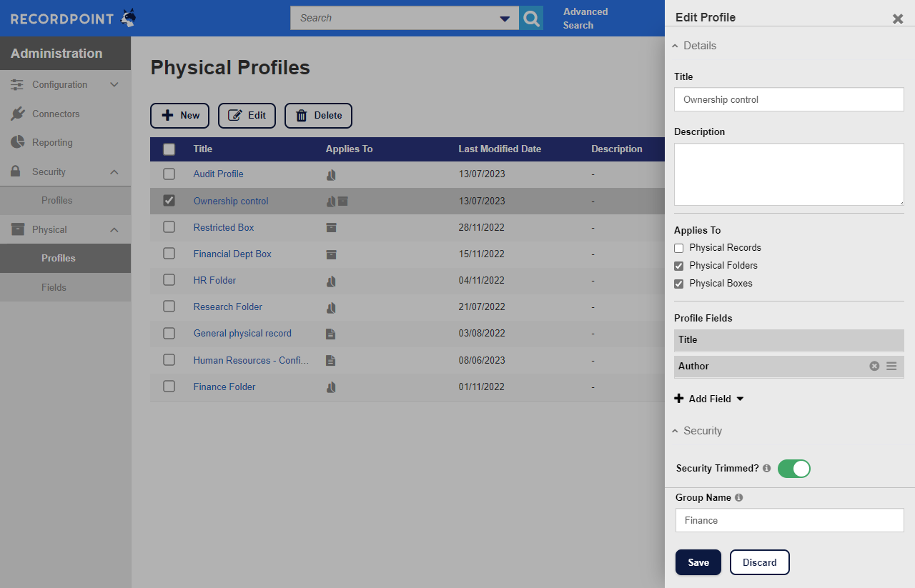This screenshot has width=915, height=588.
Task: Check the Physical Records checkbox
Action: (679, 248)
